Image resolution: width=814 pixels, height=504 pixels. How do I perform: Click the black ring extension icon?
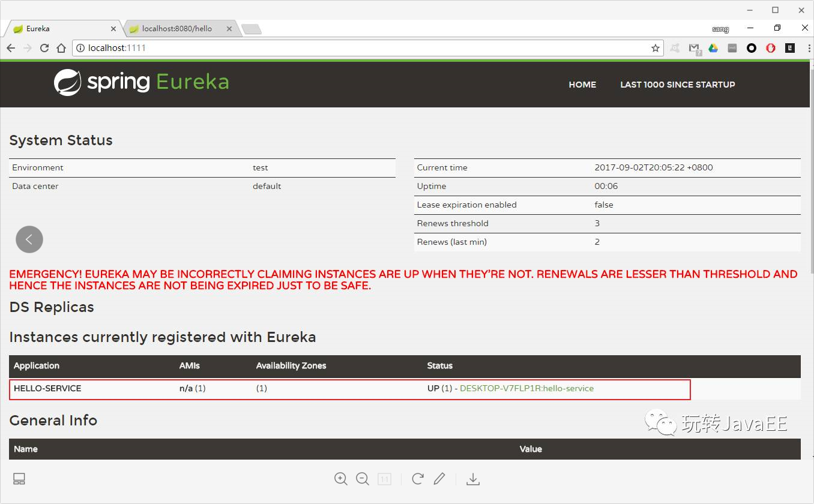pyautogui.click(x=752, y=48)
